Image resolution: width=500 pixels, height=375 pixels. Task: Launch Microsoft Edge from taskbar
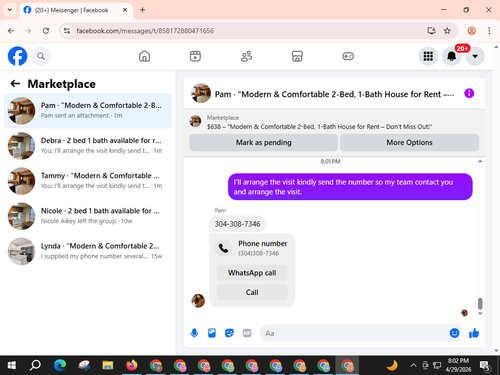(x=60, y=365)
